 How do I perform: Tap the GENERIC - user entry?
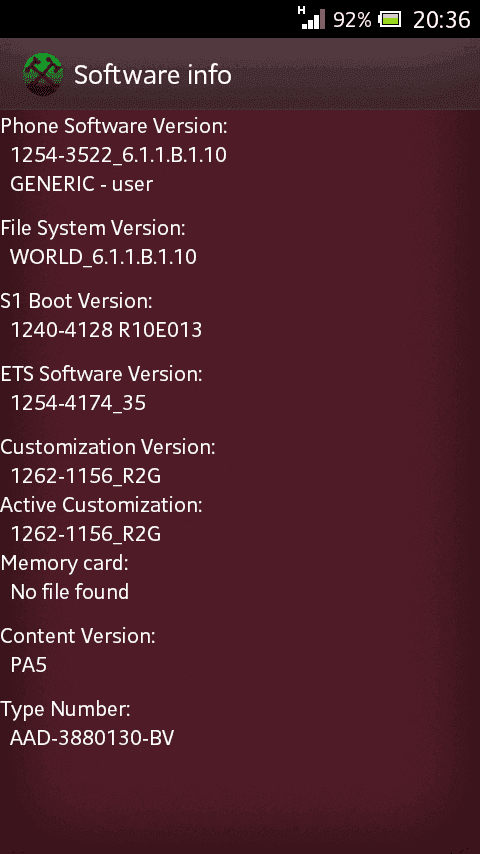click(x=82, y=184)
